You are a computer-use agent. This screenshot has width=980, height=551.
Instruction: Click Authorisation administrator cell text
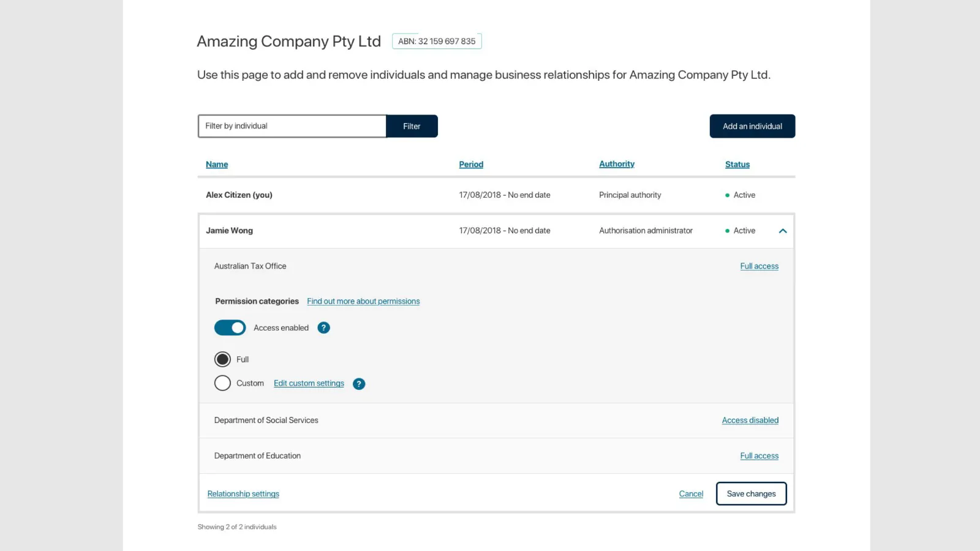click(646, 231)
